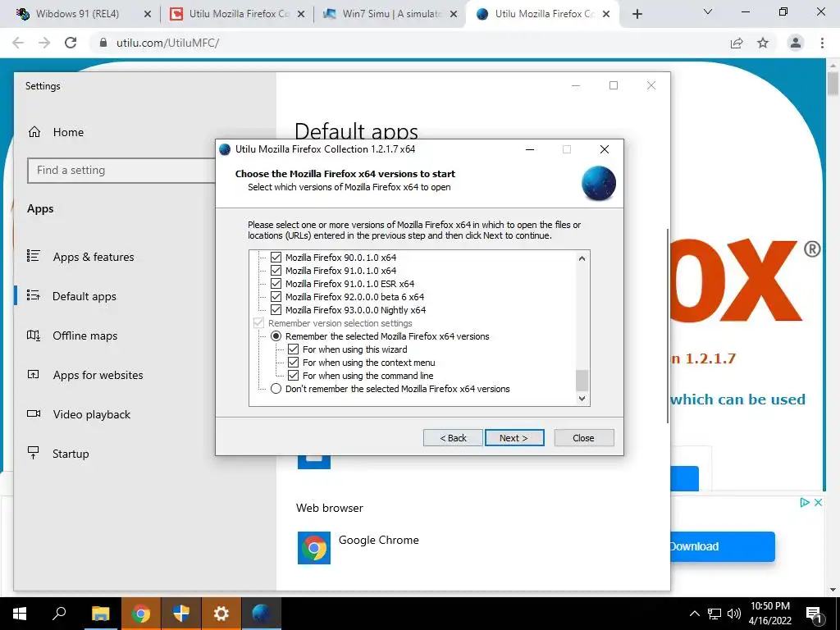Select Don't remember the selected versions radio
840x630 pixels.
coord(276,389)
